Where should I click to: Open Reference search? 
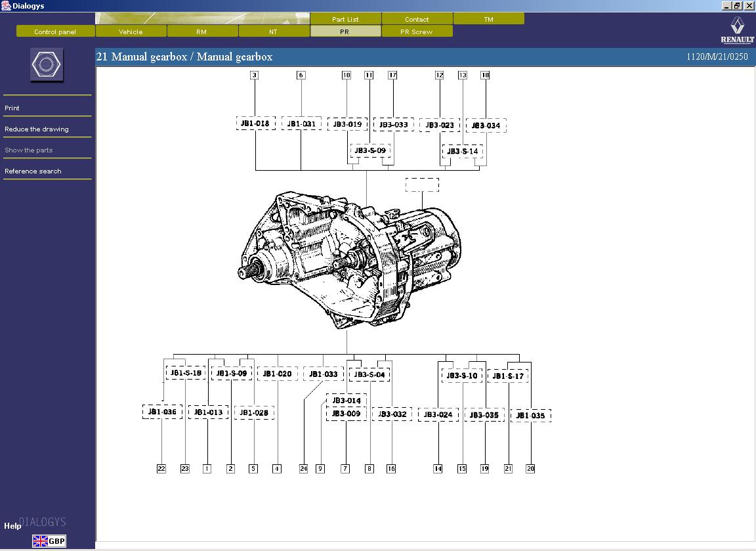[x=33, y=171]
